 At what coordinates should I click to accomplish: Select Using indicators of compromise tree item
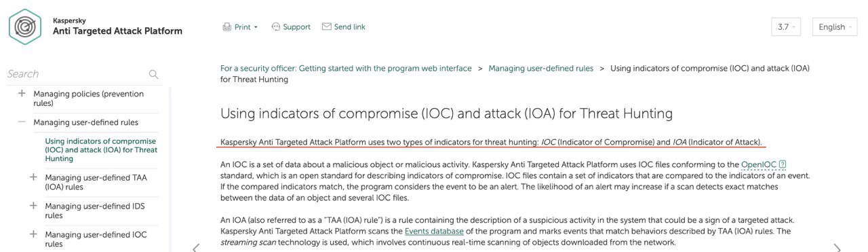pyautogui.click(x=101, y=150)
